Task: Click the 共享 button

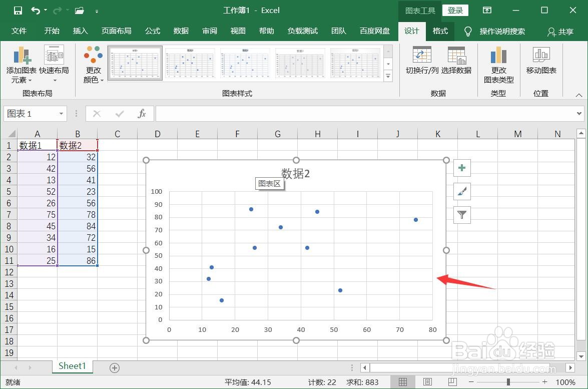Action: click(x=560, y=31)
